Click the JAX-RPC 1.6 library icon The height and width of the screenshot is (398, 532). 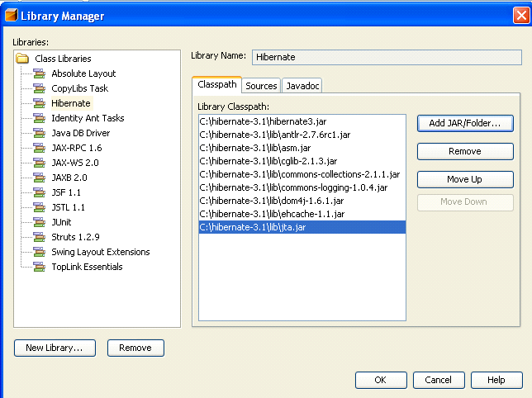coord(40,148)
